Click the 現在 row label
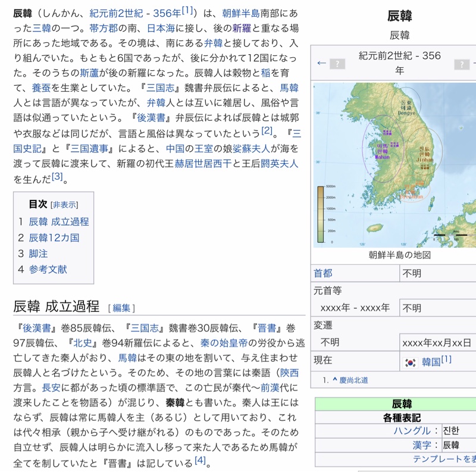 point(323,360)
